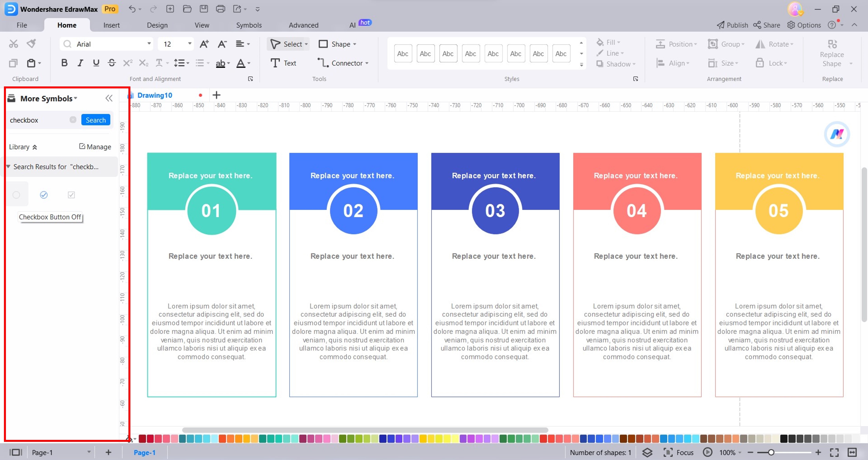
Task: Open the Layers icon in status bar
Action: pos(647,452)
